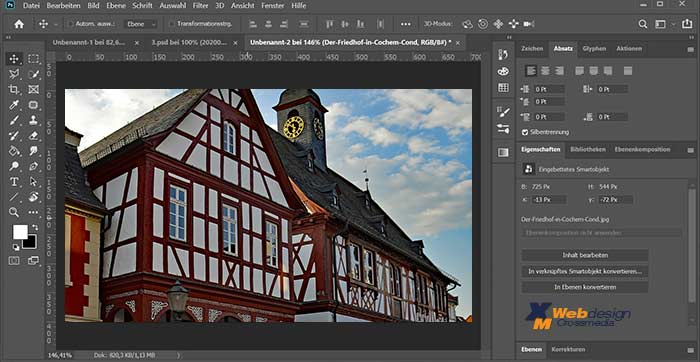Click the Inhalt bearbeiten button

pyautogui.click(x=585, y=255)
